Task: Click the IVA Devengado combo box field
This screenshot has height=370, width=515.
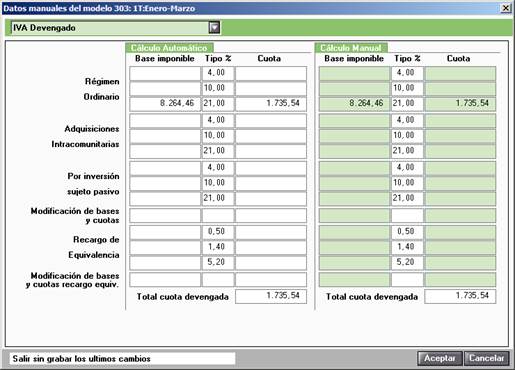Action: click(115, 28)
